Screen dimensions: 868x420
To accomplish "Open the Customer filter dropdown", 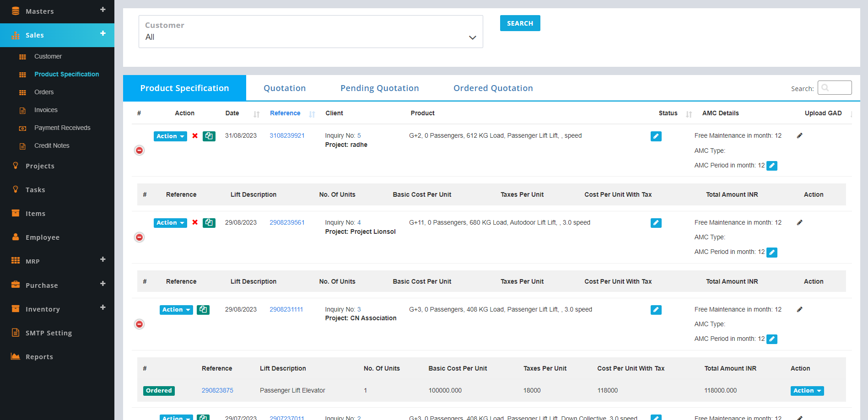I will [311, 32].
